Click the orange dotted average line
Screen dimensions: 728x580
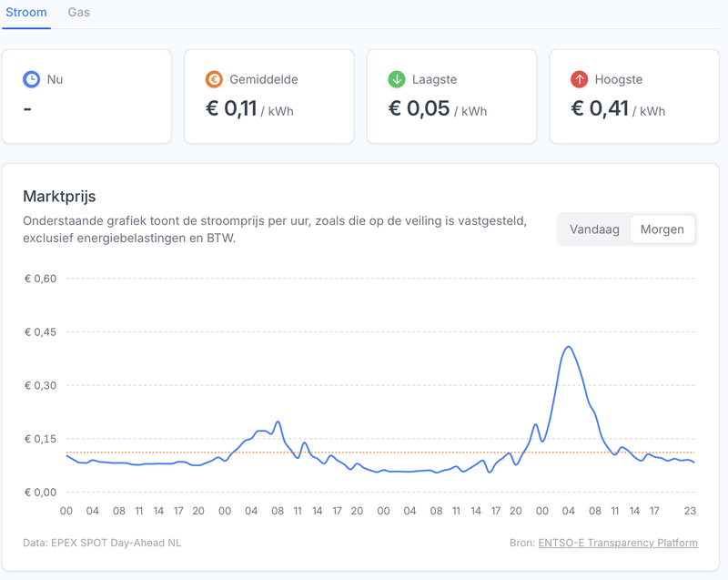[364, 453]
